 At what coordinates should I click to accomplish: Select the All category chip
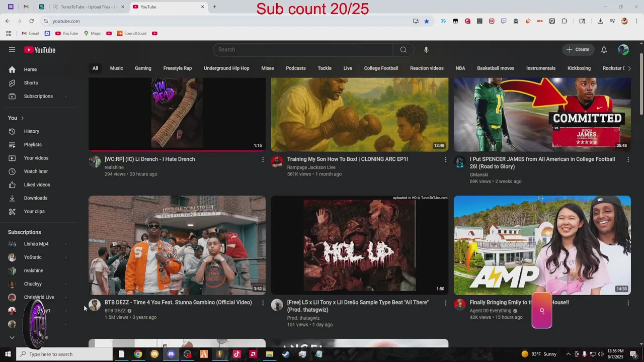point(95,68)
